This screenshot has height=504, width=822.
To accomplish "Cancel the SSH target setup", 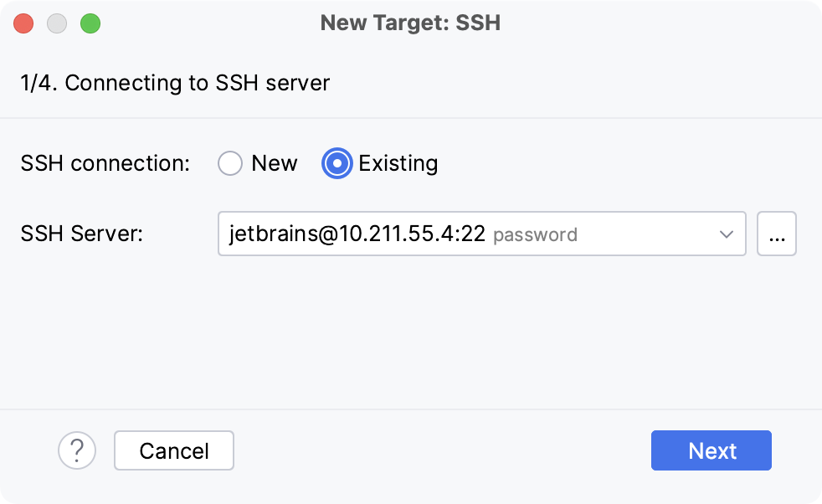I will tap(173, 450).
